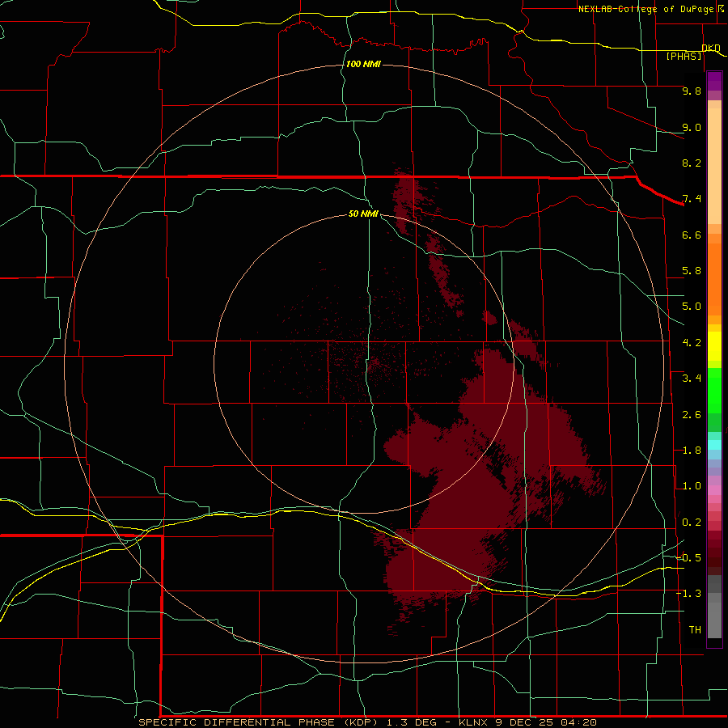Pick the yellow color bar segment

[714, 346]
